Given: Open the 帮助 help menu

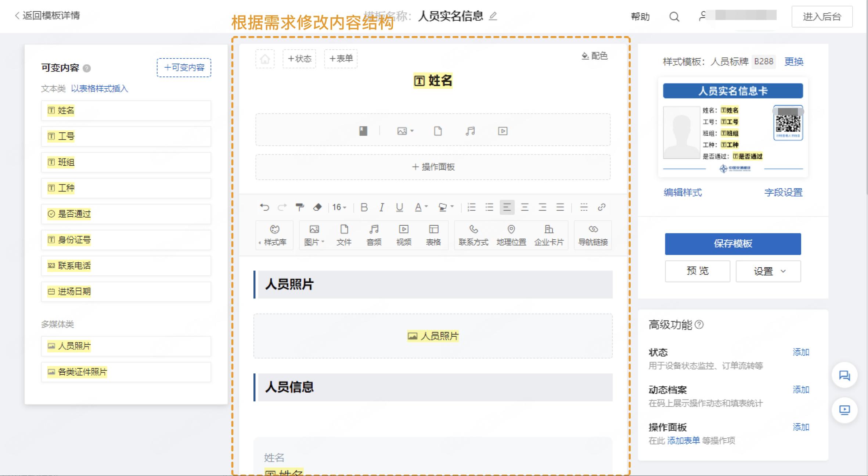Looking at the screenshot, I should pyautogui.click(x=640, y=17).
